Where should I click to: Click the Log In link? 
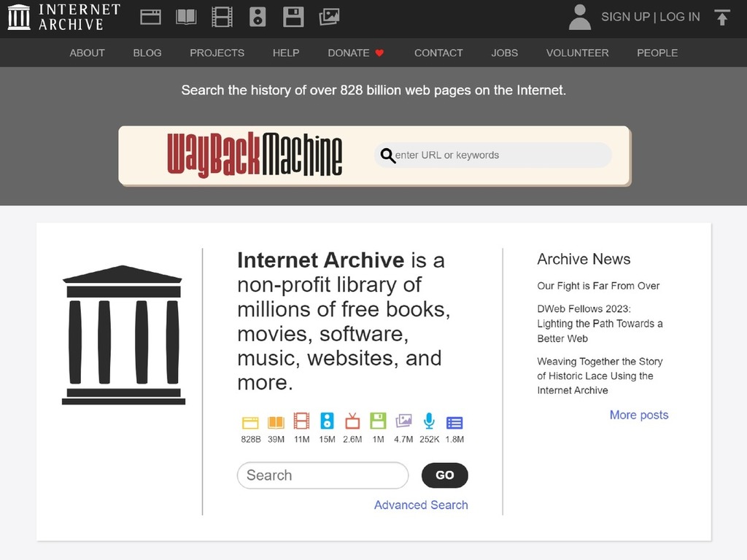[680, 17]
